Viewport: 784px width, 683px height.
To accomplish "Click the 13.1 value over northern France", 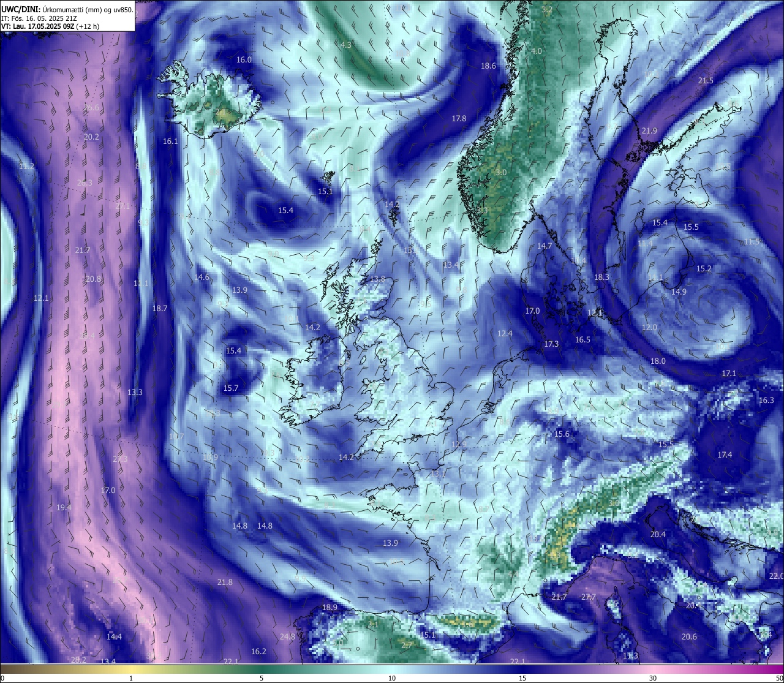I will pos(438,474).
